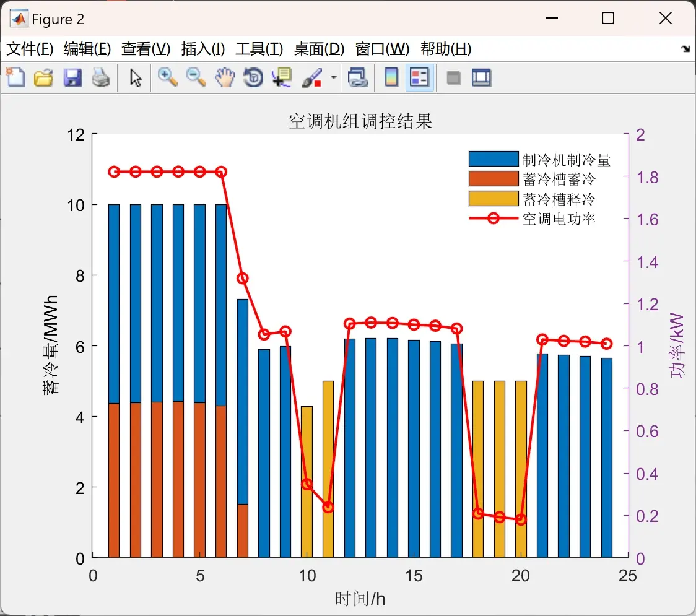Toggle the Insert Legend button

(x=419, y=77)
